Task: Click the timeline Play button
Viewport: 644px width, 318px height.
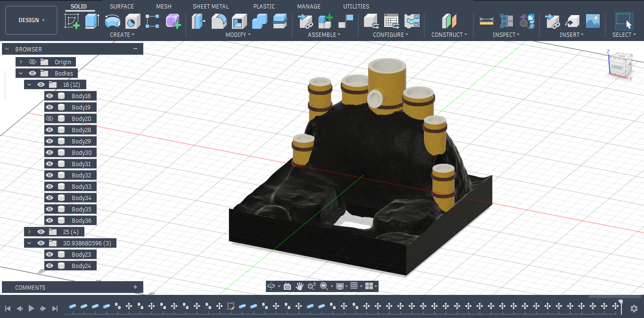Action: click(32, 308)
